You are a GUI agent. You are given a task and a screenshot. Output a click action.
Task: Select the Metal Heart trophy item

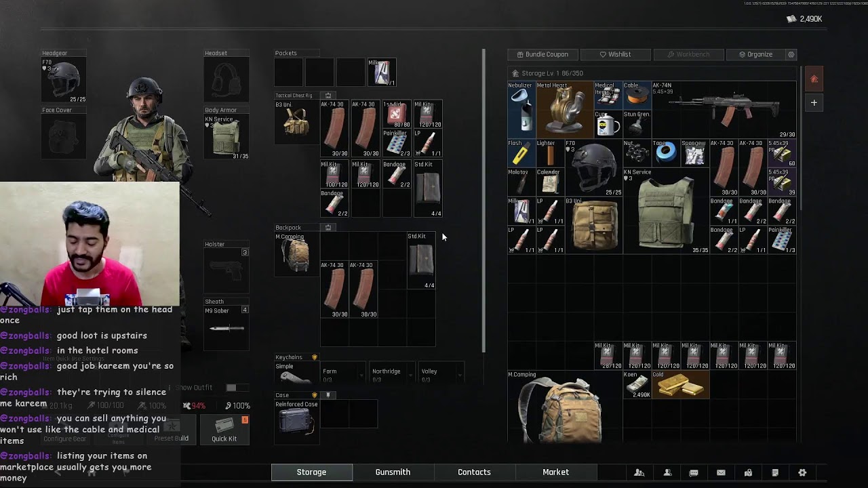click(x=564, y=110)
